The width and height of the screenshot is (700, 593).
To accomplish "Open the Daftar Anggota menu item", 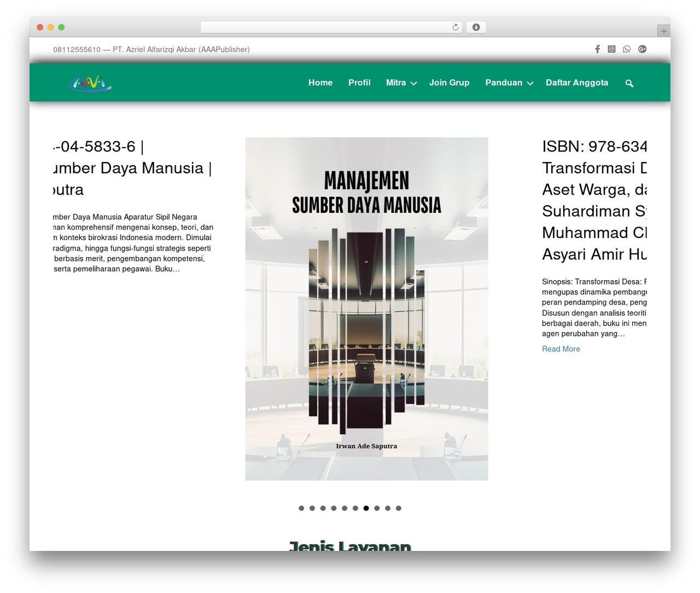I will coord(577,83).
